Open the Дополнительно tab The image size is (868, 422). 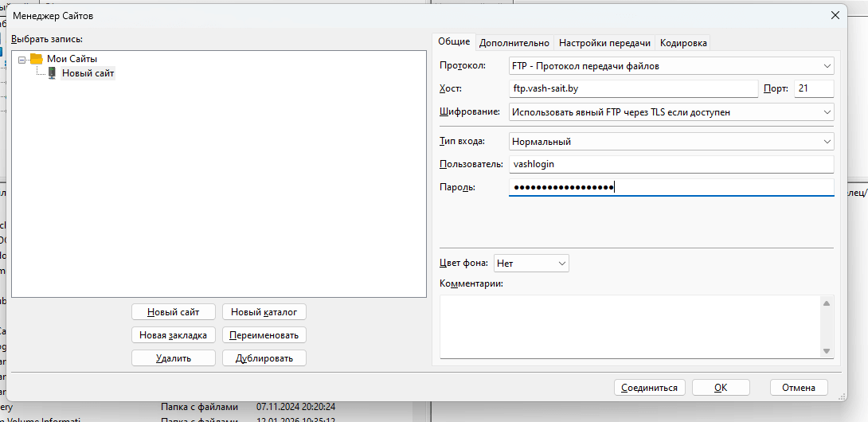514,43
